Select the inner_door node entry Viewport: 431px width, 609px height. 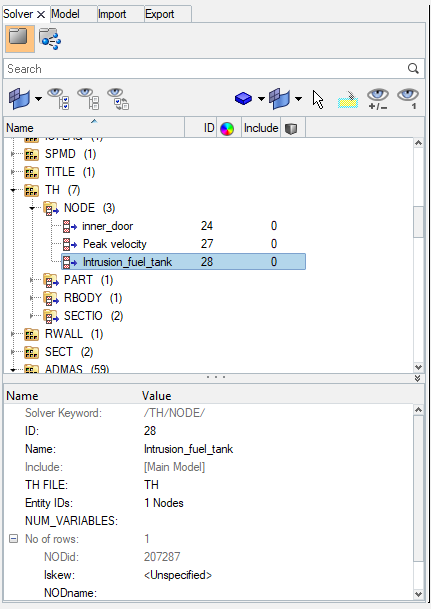click(108, 226)
